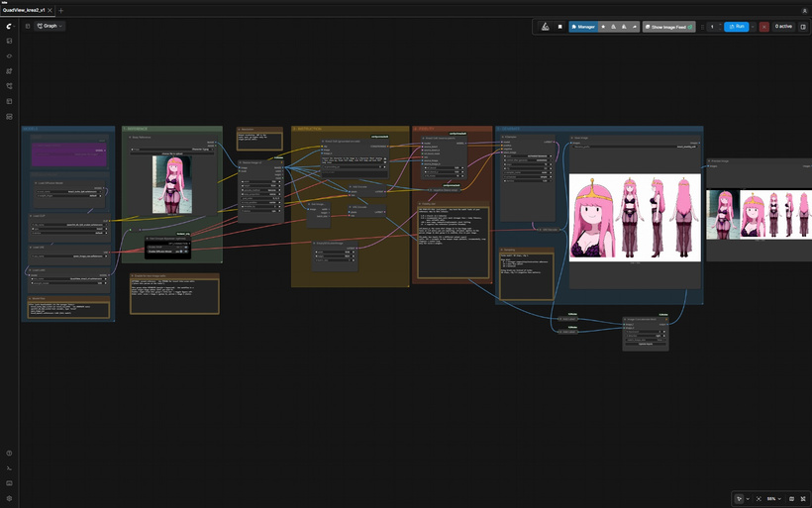This screenshot has height=508, width=812.
Task: Toggle first switch in Fast Groups Bypasser node
Action: click(x=183, y=247)
